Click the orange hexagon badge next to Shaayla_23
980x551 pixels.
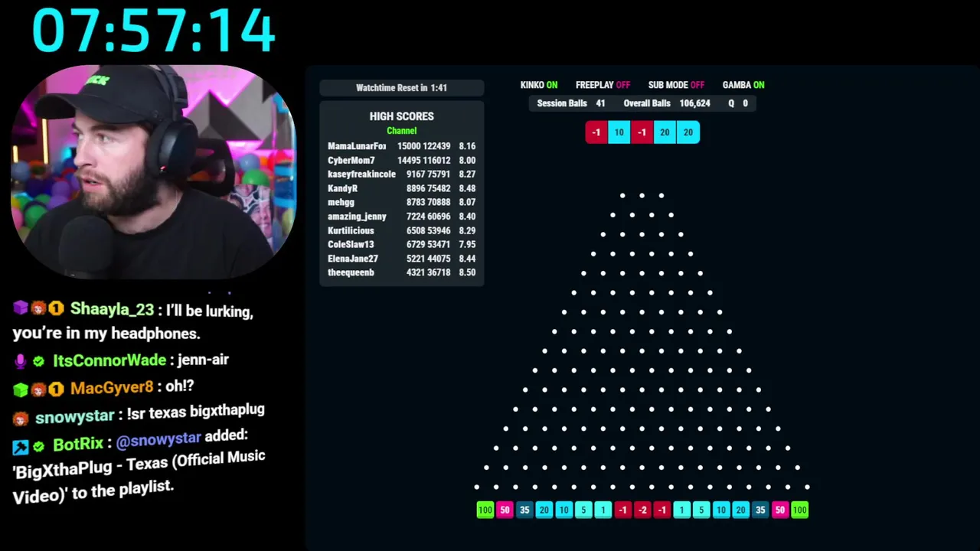click(56, 308)
